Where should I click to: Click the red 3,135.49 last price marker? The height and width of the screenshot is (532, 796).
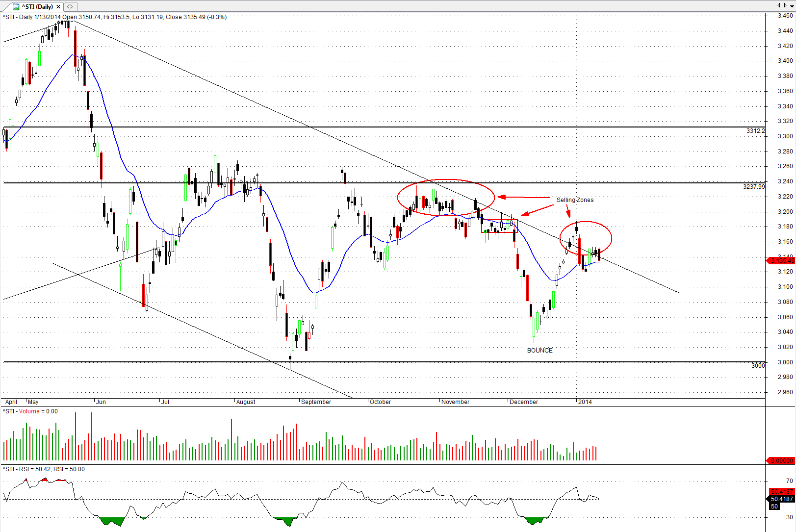782,260
